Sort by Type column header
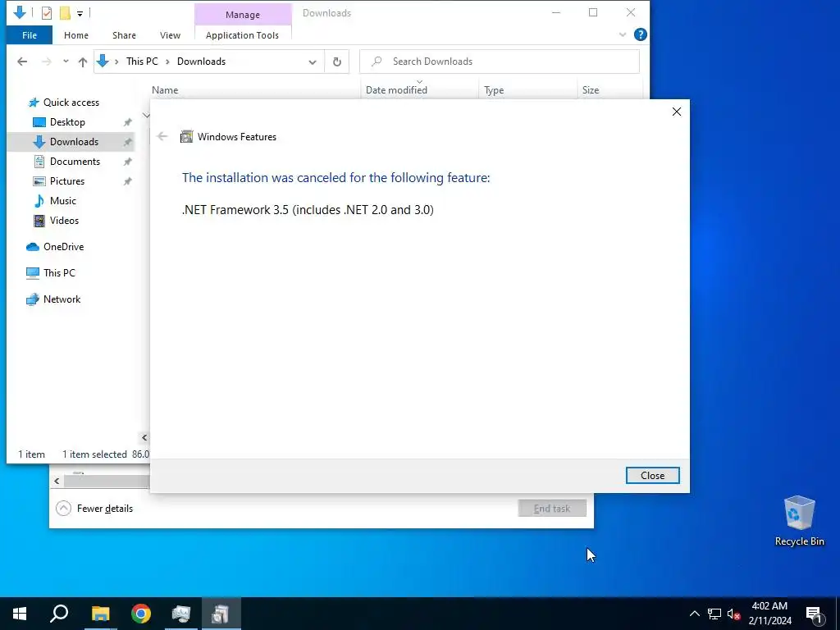This screenshot has height=630, width=840. coord(493,90)
